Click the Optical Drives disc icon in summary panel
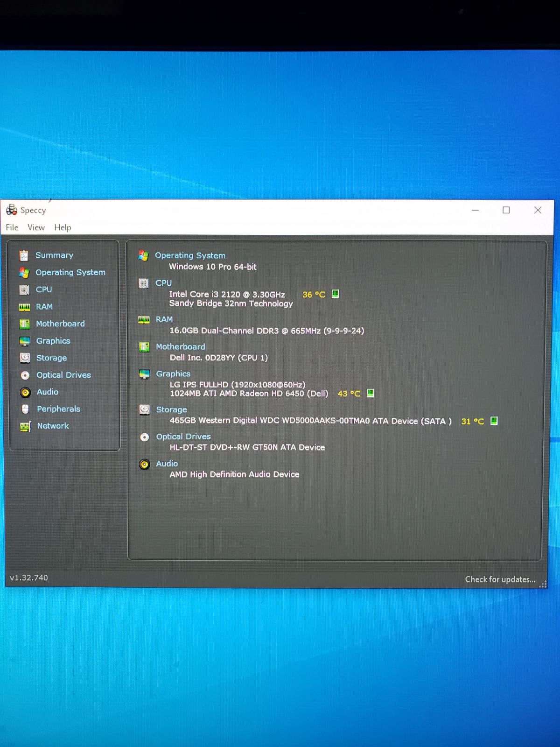The width and height of the screenshot is (560, 747). coord(145,437)
